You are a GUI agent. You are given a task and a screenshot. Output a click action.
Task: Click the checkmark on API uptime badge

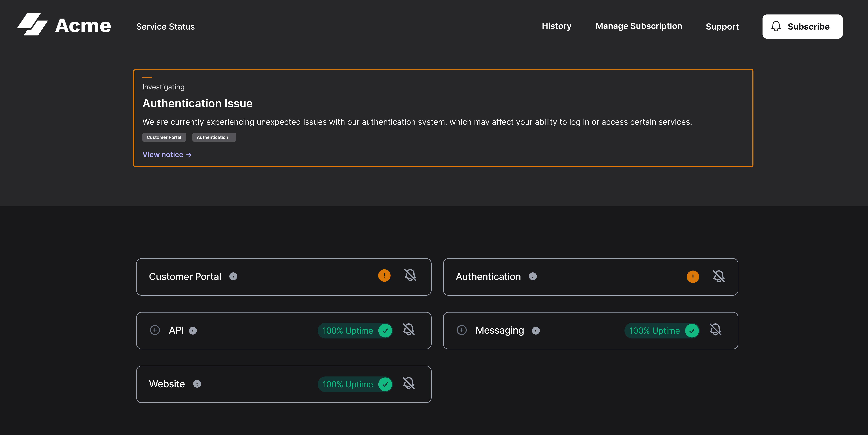pyautogui.click(x=385, y=331)
